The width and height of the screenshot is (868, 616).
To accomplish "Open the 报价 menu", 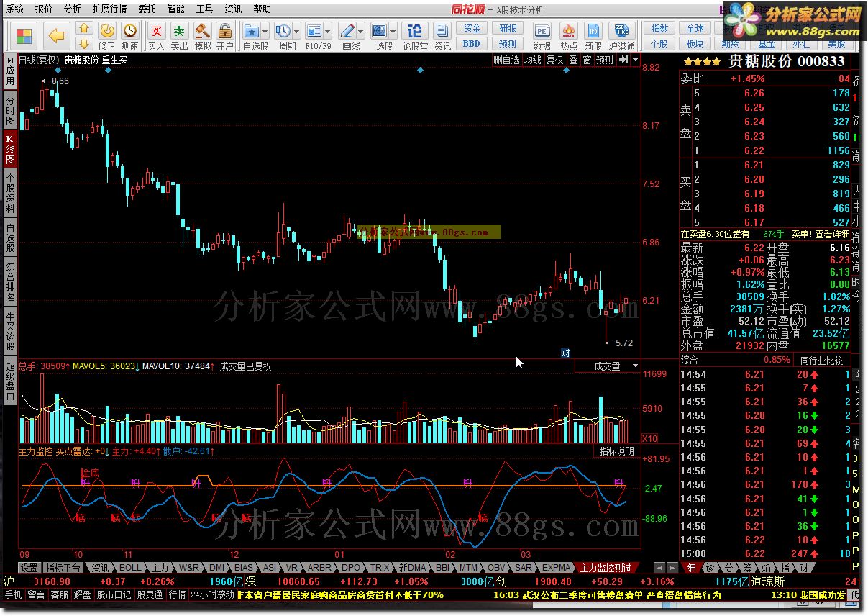I will pyautogui.click(x=44, y=9).
